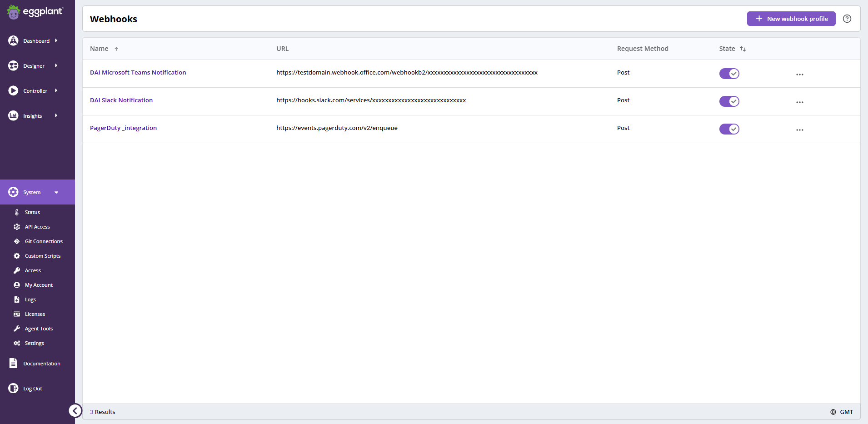
Task: Click the My Account person icon
Action: click(x=17, y=285)
